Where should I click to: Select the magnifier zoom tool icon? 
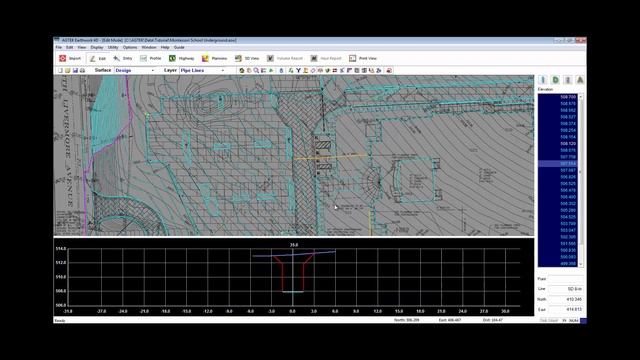[256, 71]
